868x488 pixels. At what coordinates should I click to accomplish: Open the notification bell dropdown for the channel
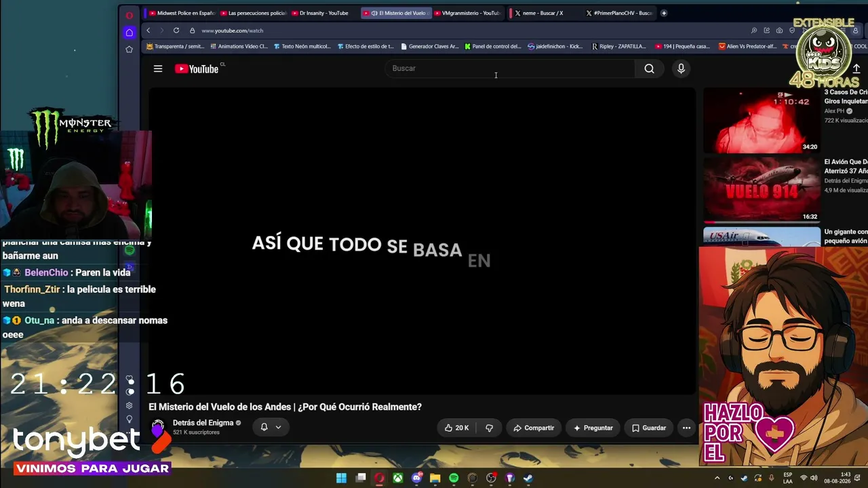(271, 427)
